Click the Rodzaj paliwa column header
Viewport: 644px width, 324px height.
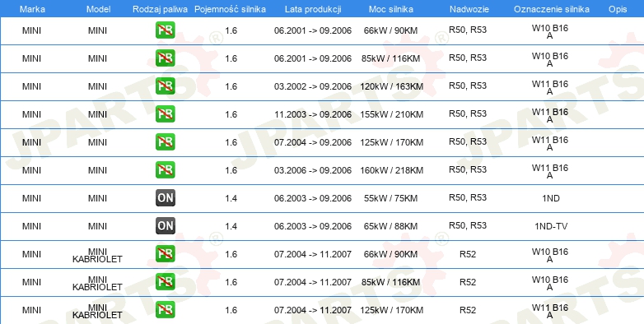coord(161,9)
